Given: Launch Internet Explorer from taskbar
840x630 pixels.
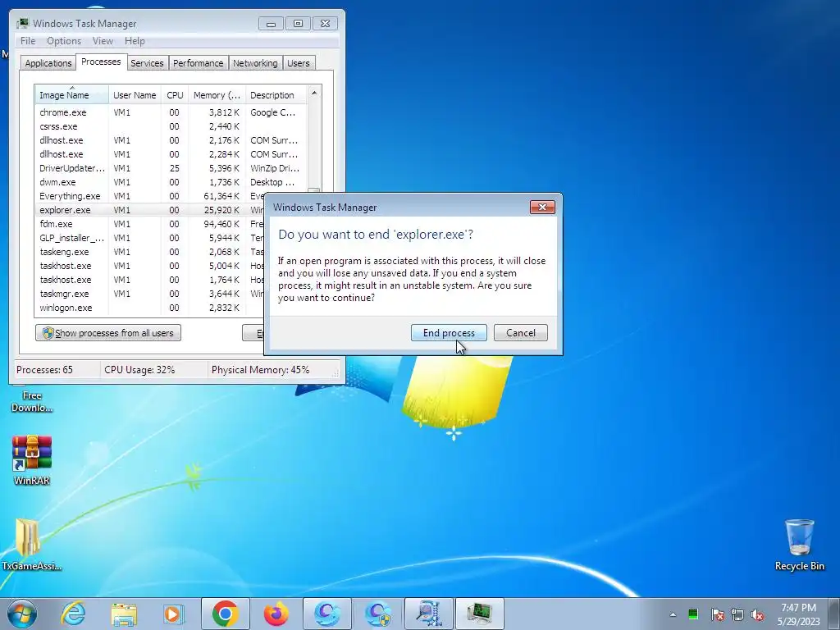Looking at the screenshot, I should (73, 614).
